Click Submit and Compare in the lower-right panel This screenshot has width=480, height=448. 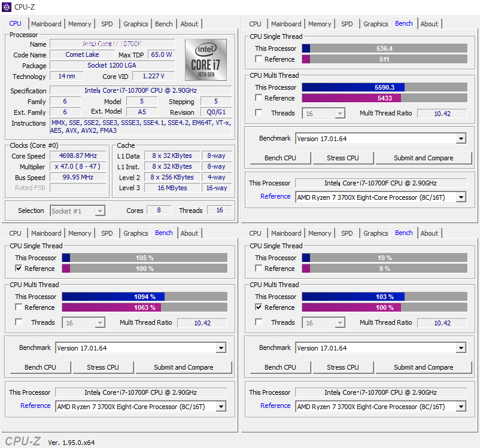(x=424, y=367)
